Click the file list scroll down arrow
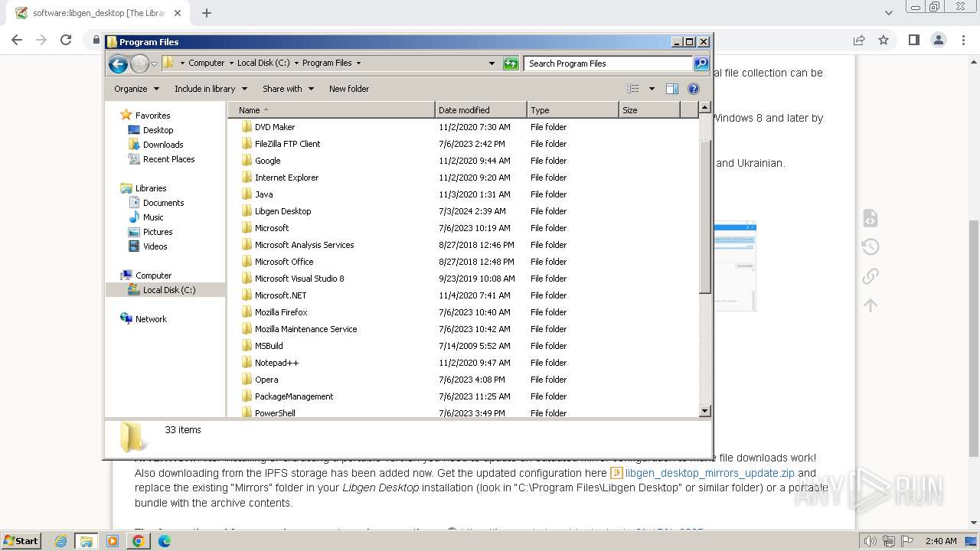The width and height of the screenshot is (980, 551). click(x=705, y=412)
